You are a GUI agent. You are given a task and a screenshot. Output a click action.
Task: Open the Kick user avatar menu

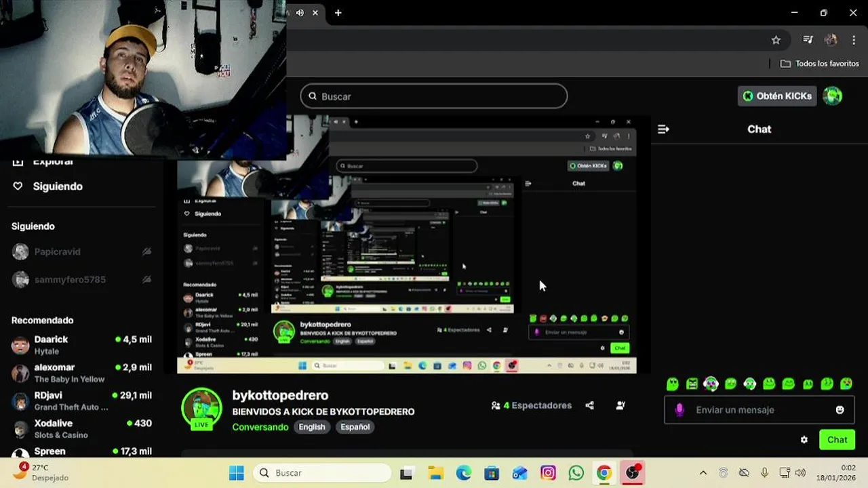pyautogui.click(x=833, y=96)
